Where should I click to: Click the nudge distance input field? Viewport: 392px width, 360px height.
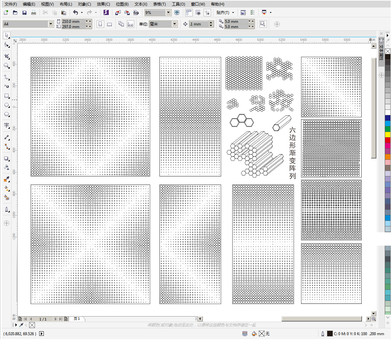pos(199,24)
